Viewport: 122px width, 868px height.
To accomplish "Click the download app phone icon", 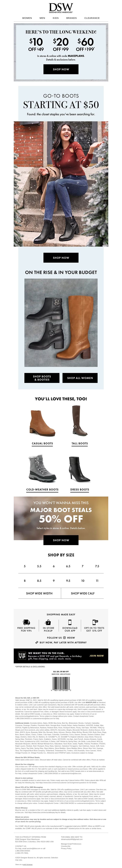I will click(70, 622).
